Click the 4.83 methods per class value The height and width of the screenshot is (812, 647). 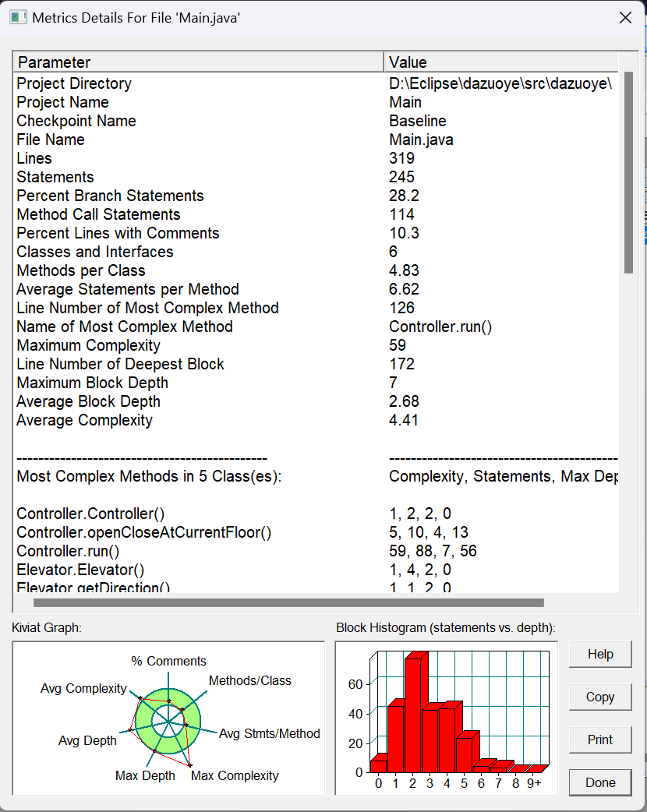[404, 270]
